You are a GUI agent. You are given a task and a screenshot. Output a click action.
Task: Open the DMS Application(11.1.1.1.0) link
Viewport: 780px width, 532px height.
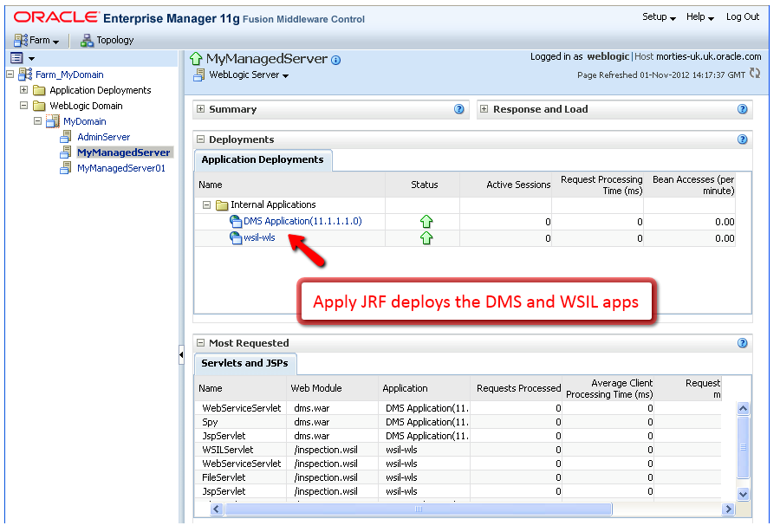[302, 221]
